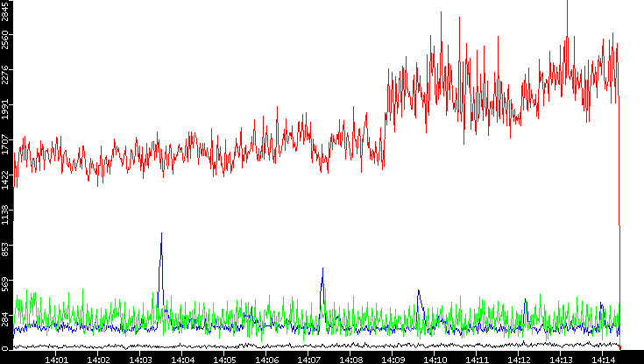
Task: Click the 14:07 time axis label
Action: pos(308,360)
